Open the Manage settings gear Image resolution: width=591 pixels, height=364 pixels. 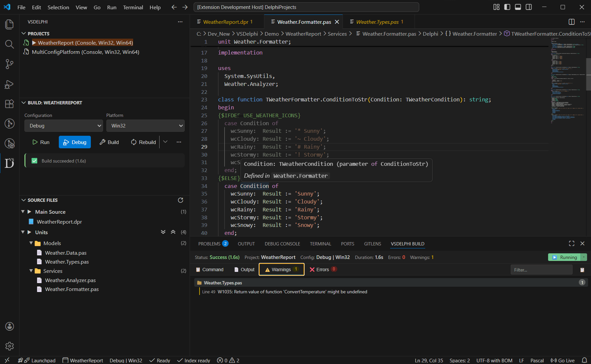(9, 346)
